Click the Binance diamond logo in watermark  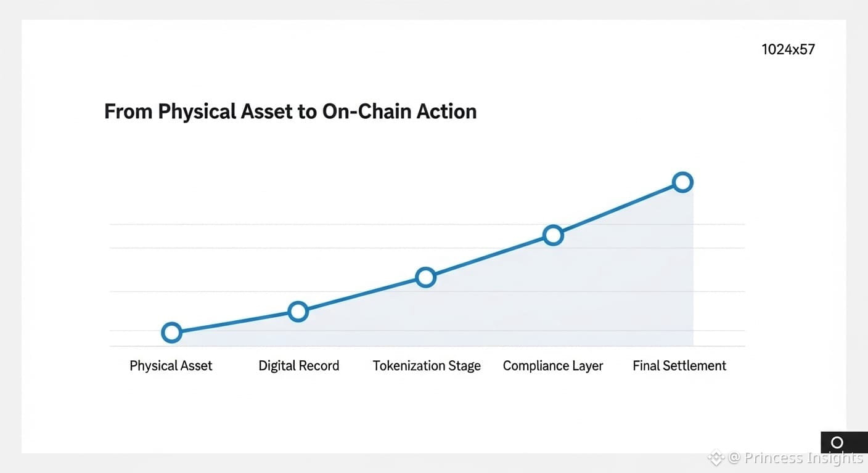[716, 458]
